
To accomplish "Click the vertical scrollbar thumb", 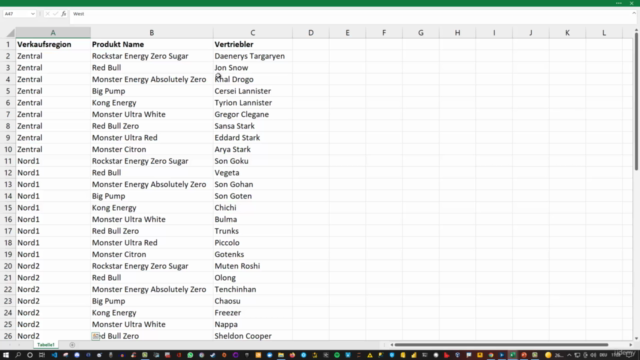I will click(636, 102).
